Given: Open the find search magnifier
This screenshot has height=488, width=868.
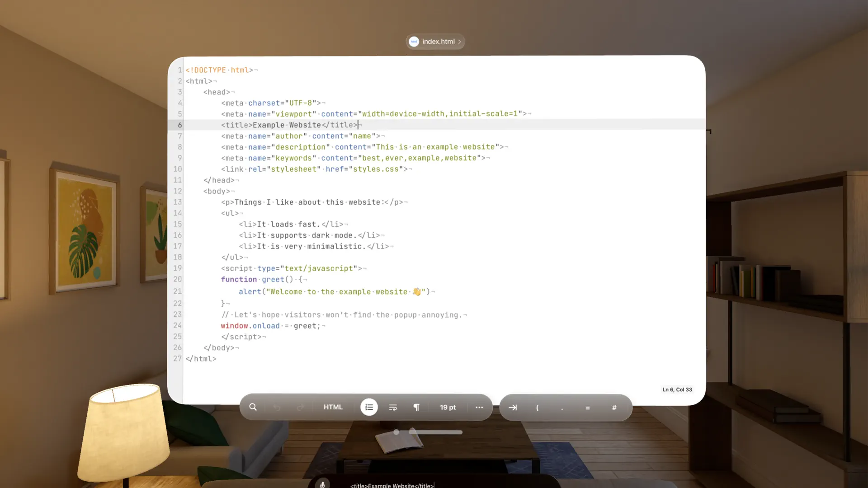Looking at the screenshot, I should pos(253,407).
